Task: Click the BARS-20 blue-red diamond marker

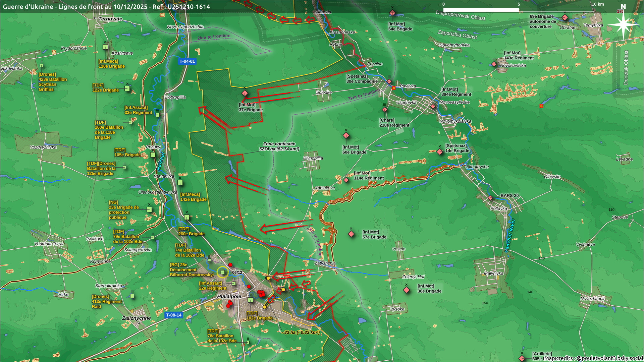Action: tap(490, 198)
